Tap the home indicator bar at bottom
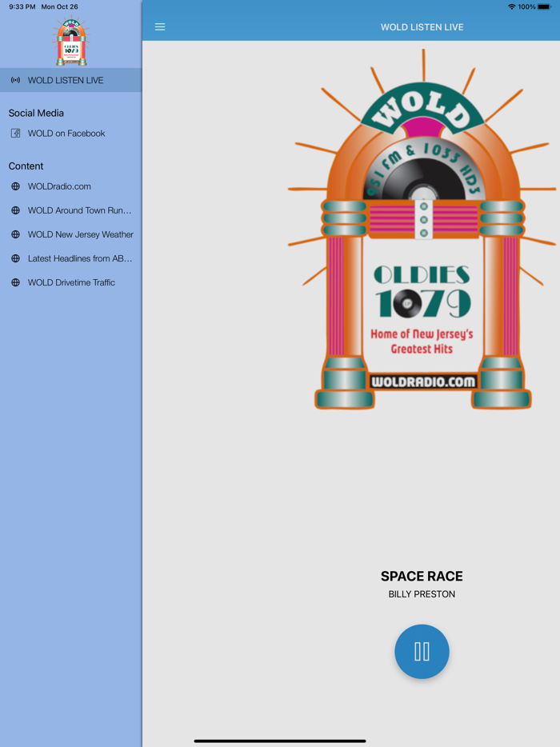 pyautogui.click(x=280, y=741)
